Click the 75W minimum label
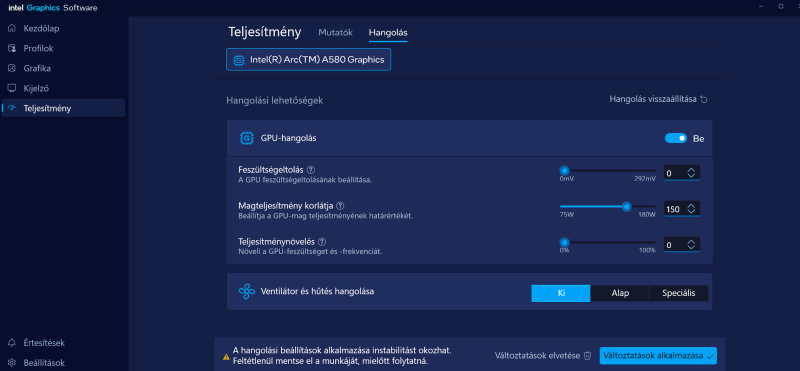Screen dimensions: 800x371 (567, 215)
